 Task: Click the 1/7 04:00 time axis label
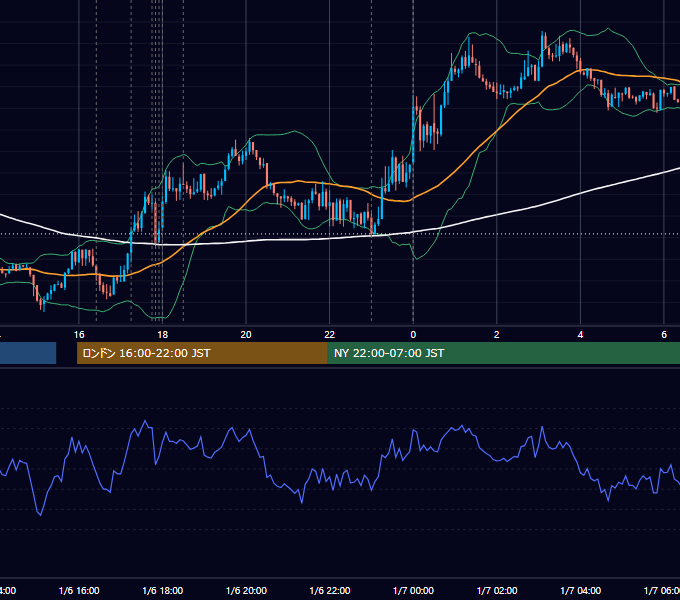tap(581, 590)
